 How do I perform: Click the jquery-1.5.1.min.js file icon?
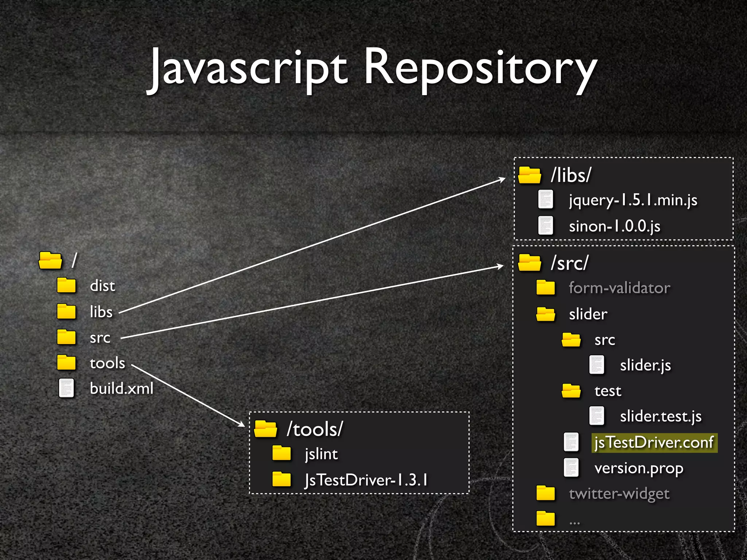click(546, 199)
